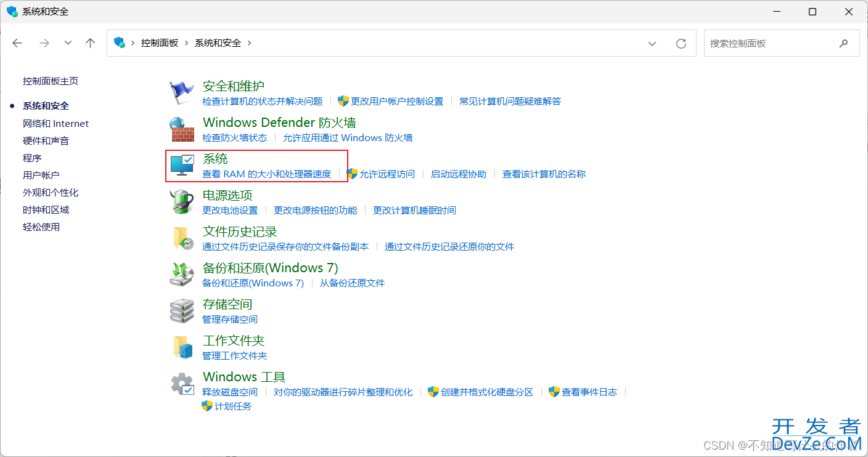Click 系统和安全 in the address bar breadcrumb
The width and height of the screenshot is (868, 457).
point(218,42)
